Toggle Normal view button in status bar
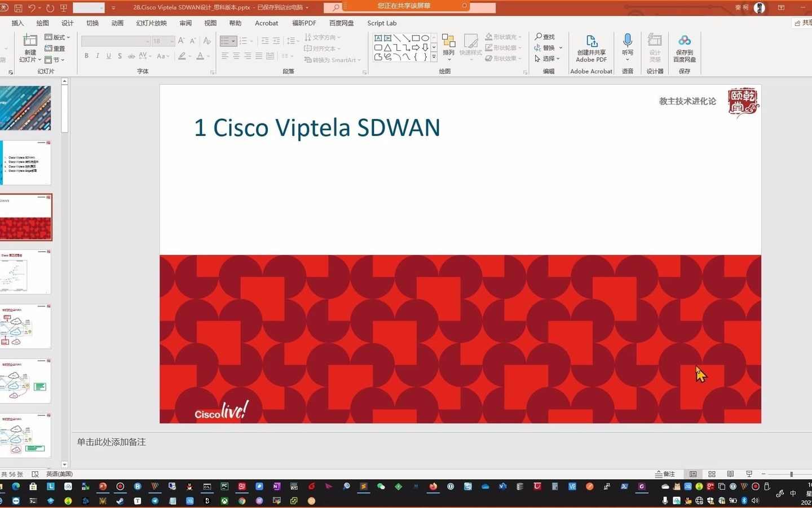 pyautogui.click(x=693, y=474)
